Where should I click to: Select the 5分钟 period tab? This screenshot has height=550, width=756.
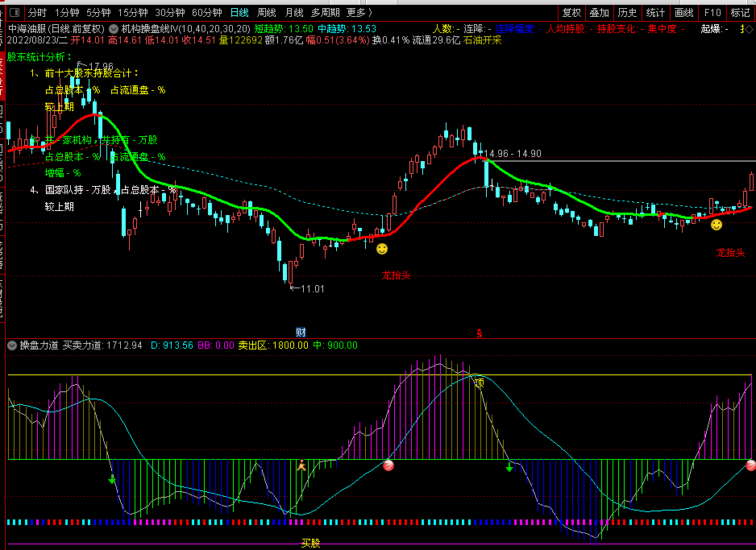click(99, 13)
